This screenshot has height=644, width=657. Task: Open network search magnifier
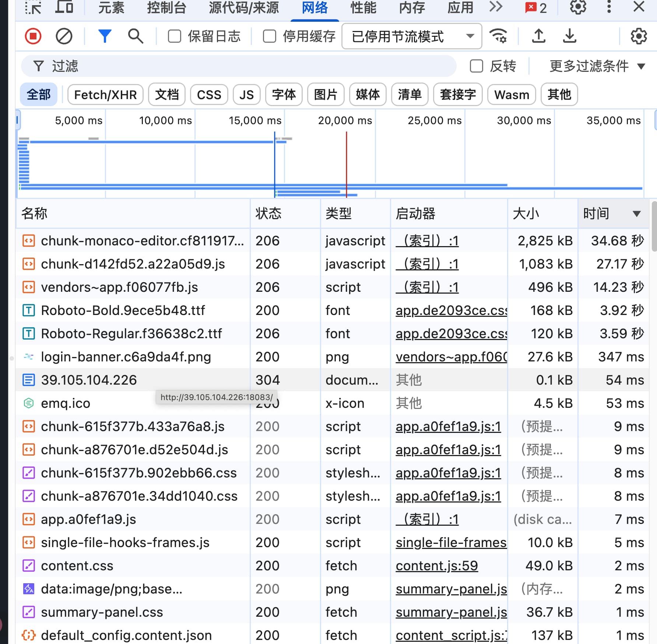135,36
